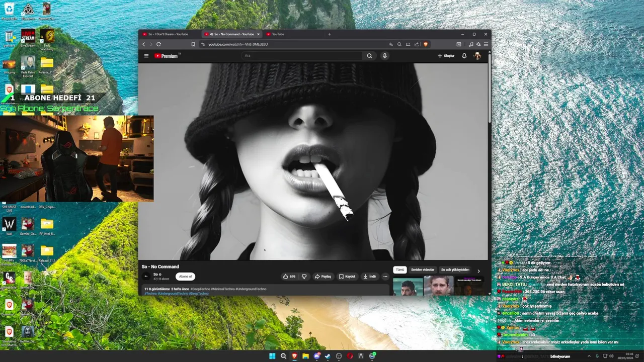Open the So channel avatar
The image size is (644, 362).
pos(146,276)
